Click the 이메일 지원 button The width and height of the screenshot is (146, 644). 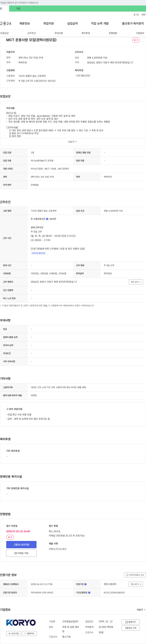tap(21, 553)
